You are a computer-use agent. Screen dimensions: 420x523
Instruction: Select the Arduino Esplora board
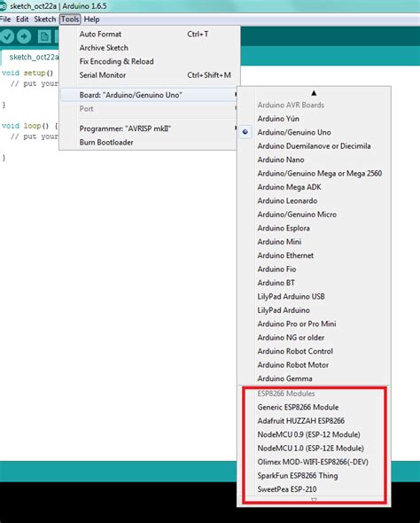point(315,228)
